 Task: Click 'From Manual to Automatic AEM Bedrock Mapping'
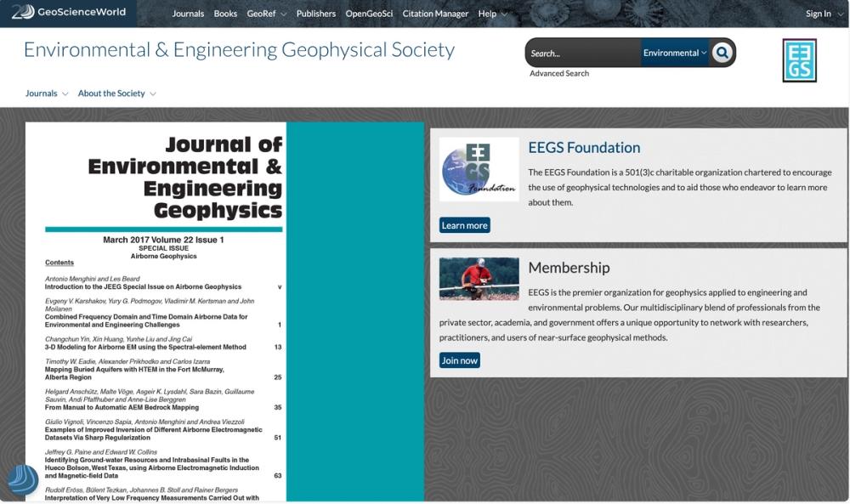pyautogui.click(x=122, y=407)
